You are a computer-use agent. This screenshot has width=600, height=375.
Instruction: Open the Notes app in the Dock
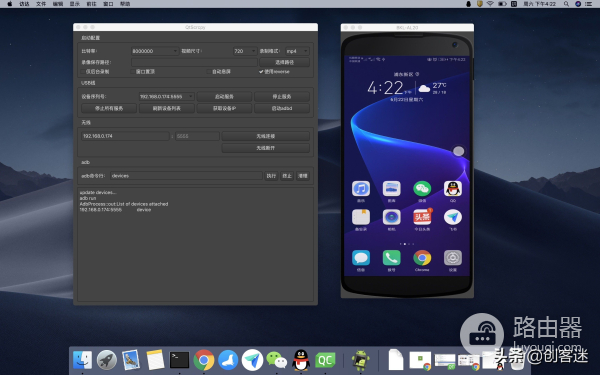coord(155,360)
